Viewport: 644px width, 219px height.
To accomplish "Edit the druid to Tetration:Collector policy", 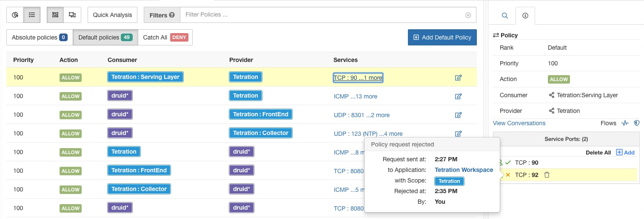I will click(x=458, y=134).
